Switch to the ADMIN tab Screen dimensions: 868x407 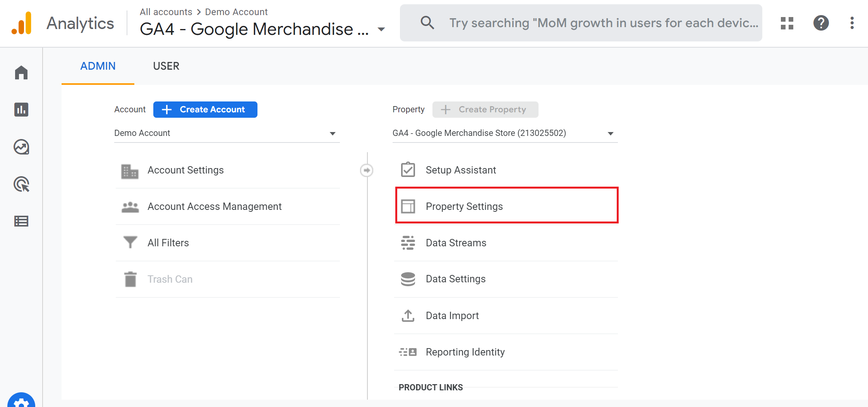tap(98, 66)
